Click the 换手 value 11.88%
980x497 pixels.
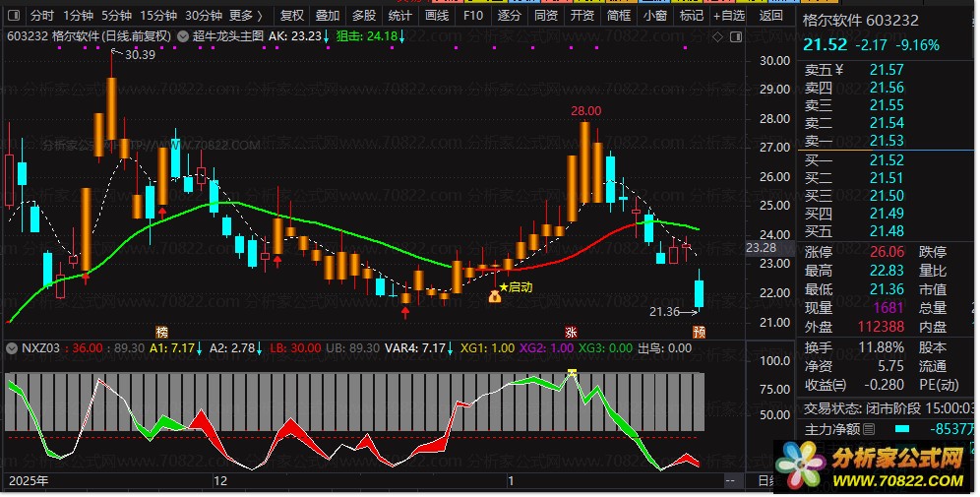[882, 347]
